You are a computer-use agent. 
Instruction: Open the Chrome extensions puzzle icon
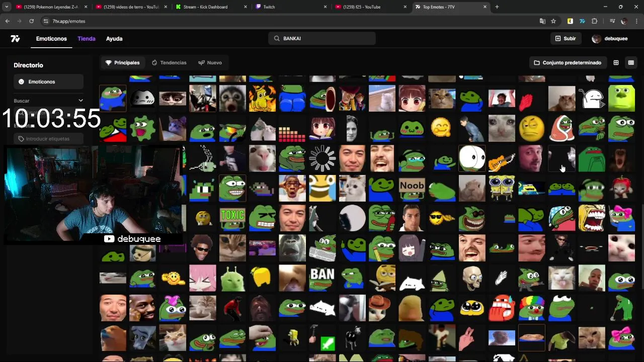coord(595,21)
